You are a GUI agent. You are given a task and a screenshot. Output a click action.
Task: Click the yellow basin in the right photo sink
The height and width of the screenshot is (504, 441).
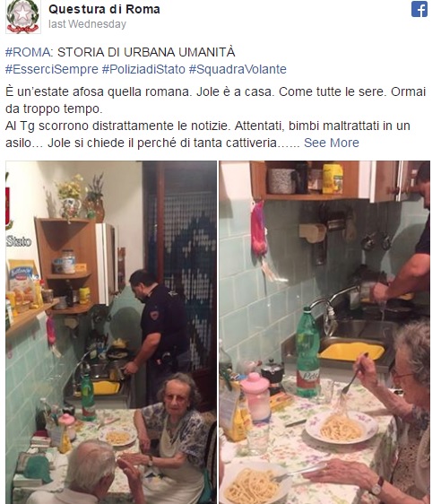(351, 351)
